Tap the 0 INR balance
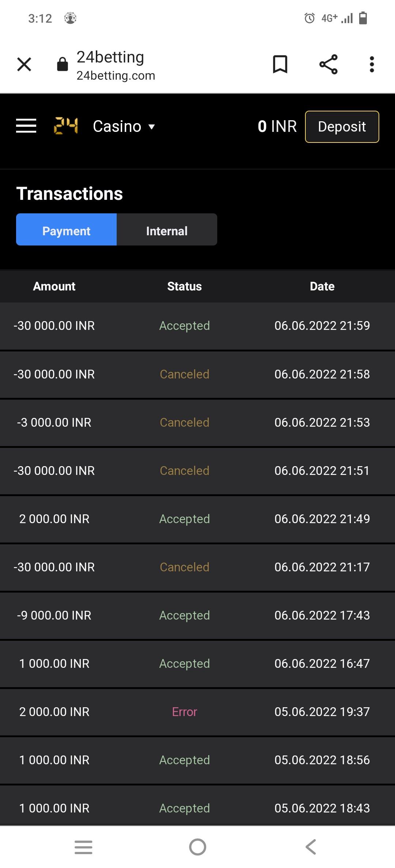This screenshot has width=395, height=868. click(277, 126)
